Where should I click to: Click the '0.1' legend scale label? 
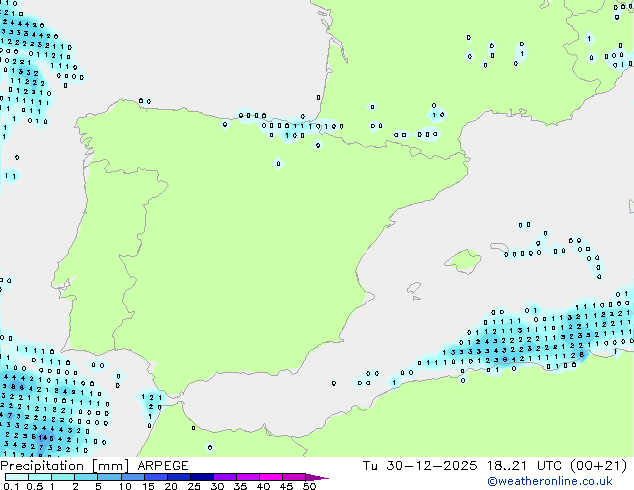coord(11,486)
